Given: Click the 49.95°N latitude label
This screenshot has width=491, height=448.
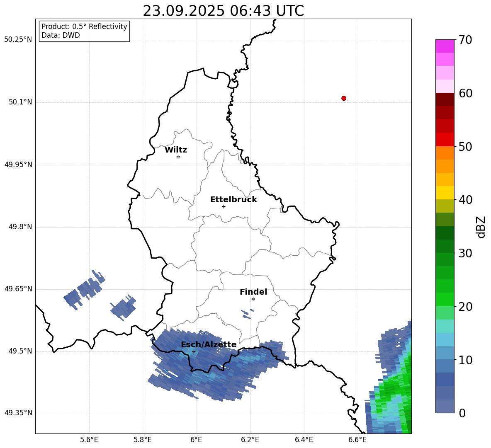Looking at the screenshot, I should 18,165.
